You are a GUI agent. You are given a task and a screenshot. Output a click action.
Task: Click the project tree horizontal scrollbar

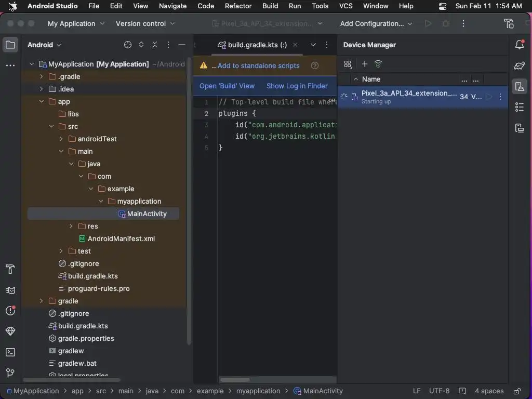(x=72, y=380)
